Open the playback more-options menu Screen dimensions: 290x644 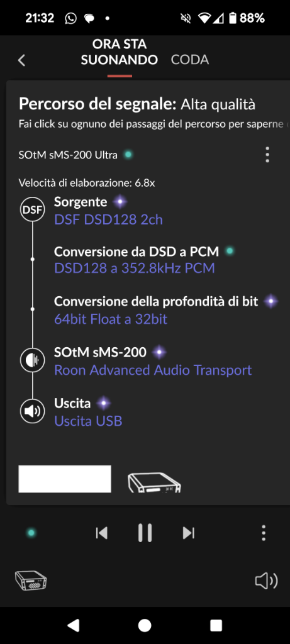pos(264,533)
